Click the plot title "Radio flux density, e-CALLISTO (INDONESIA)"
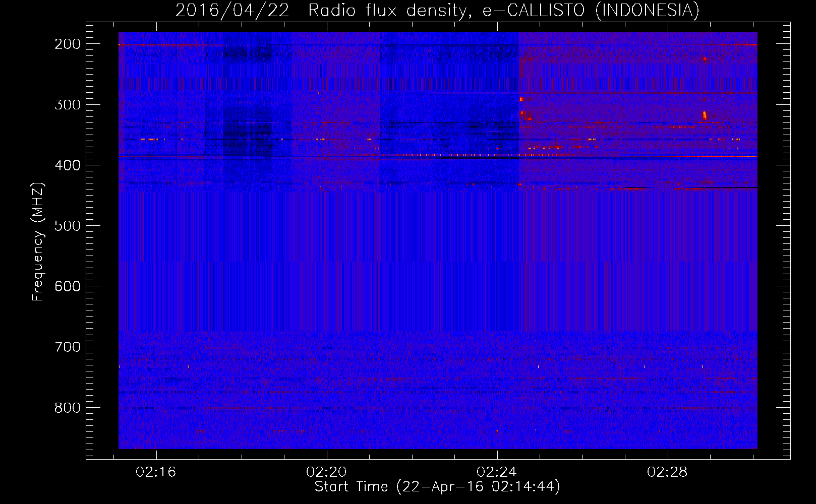Screen dimensions: 816x504 504,11
